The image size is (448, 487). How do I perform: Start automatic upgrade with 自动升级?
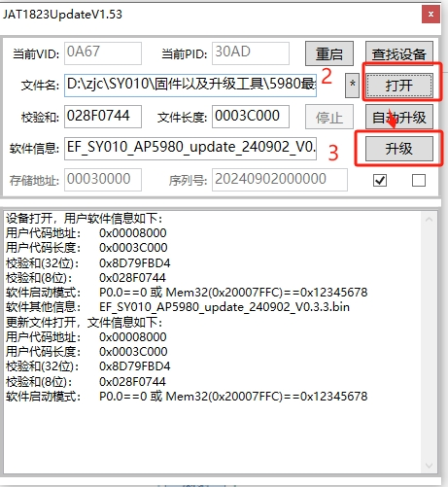(x=399, y=117)
